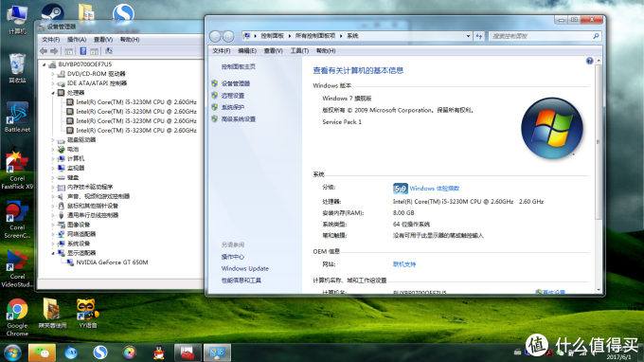644x362 pixels.
Task: Select the 声音、视频和游戏控制器 tree item
Action: point(98,196)
